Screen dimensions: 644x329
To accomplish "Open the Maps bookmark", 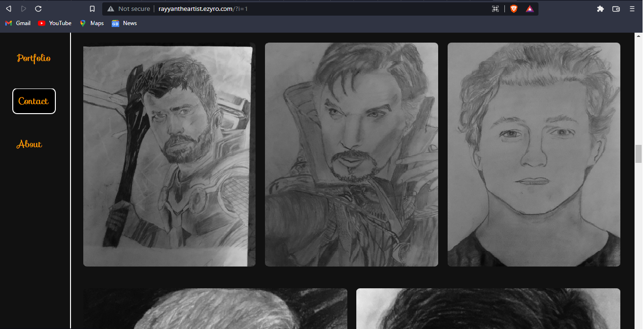I will click(92, 23).
